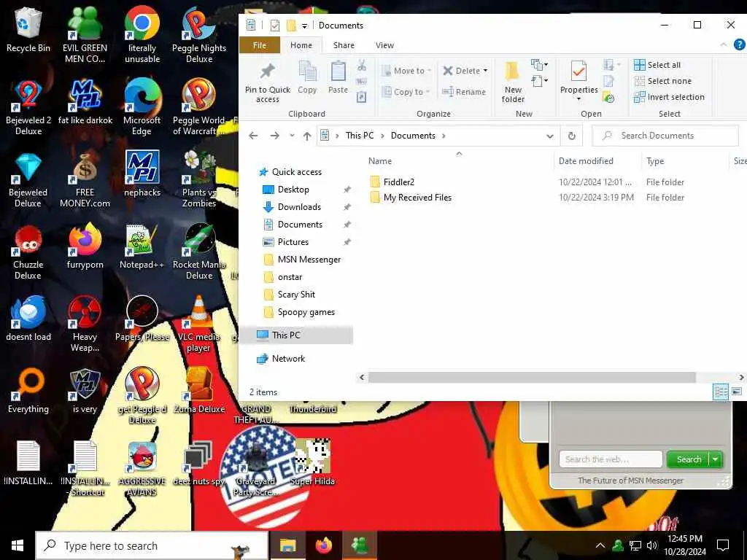The width and height of the screenshot is (747, 560).
Task: Click Type here to search taskbar box
Action: [152, 545]
